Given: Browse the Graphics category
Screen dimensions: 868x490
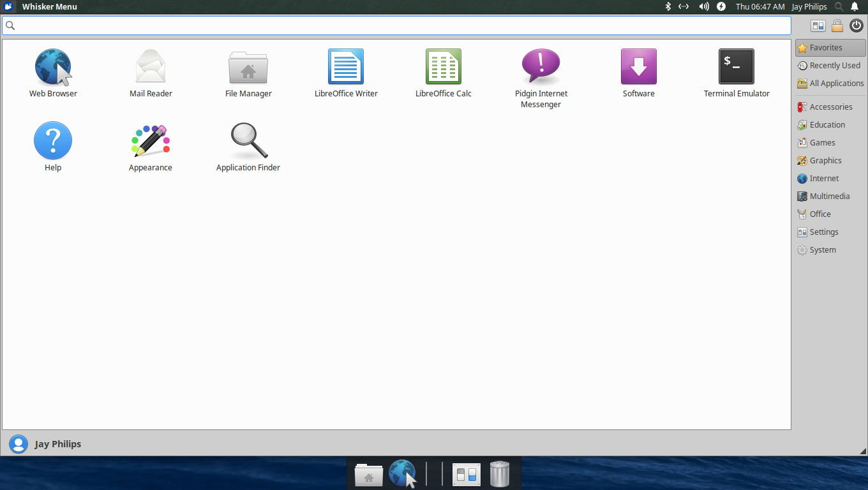Looking at the screenshot, I should click(825, 161).
